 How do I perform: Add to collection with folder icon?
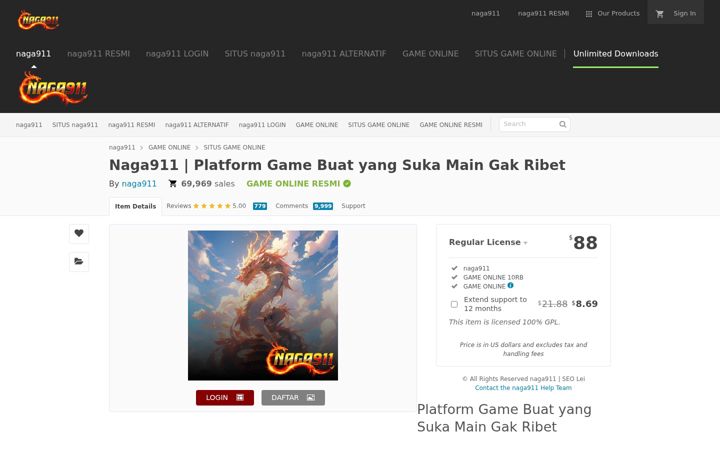coord(79,262)
